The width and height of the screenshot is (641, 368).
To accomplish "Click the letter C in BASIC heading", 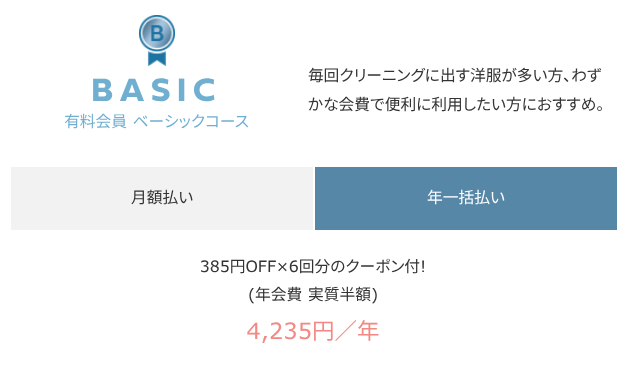I will 204,90.
